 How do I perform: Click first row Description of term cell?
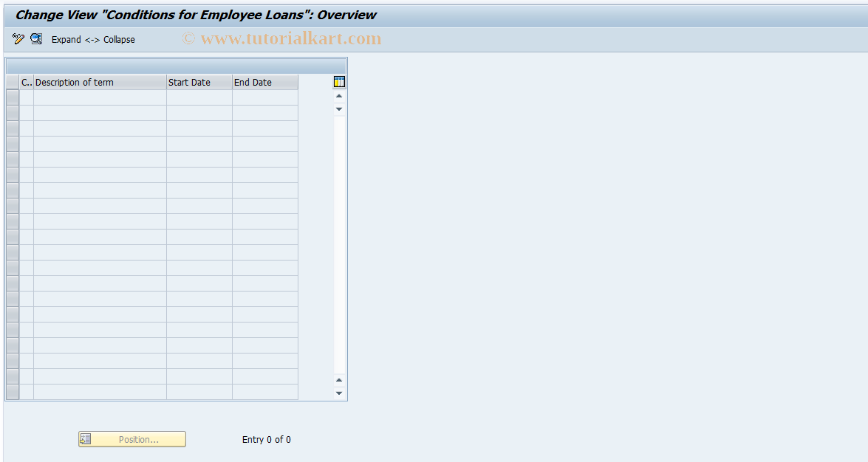tap(100, 97)
